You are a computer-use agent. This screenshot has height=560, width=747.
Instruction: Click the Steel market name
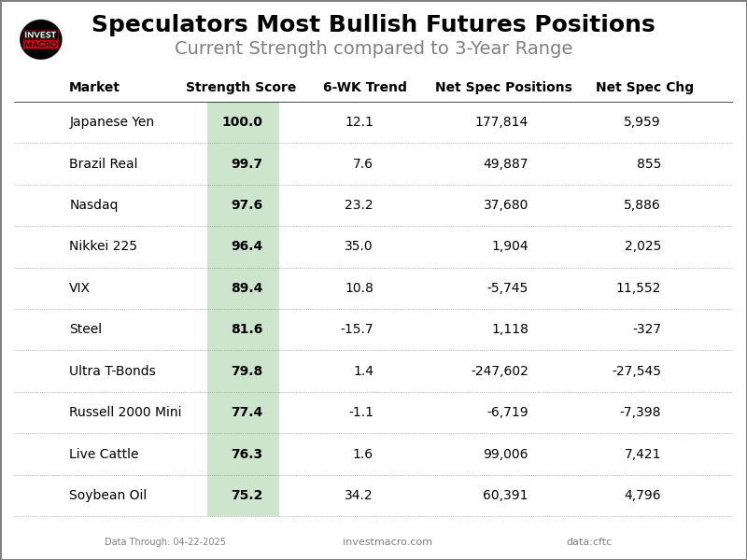pos(85,329)
